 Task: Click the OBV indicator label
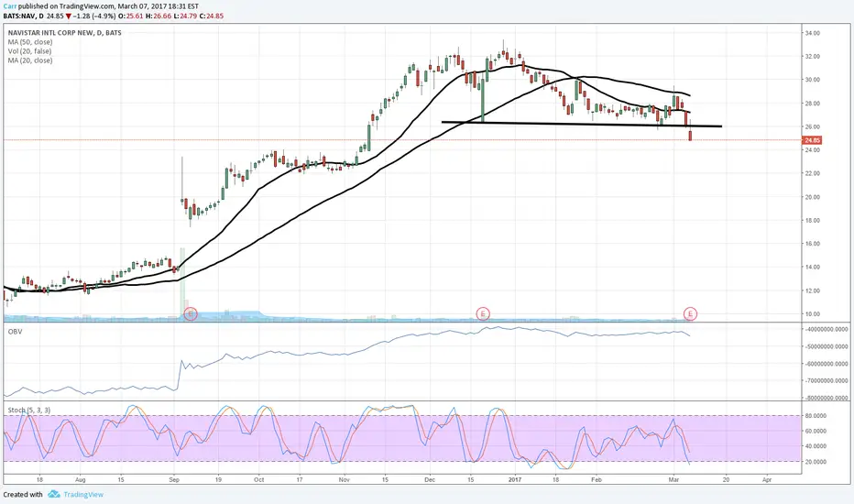pos(15,332)
